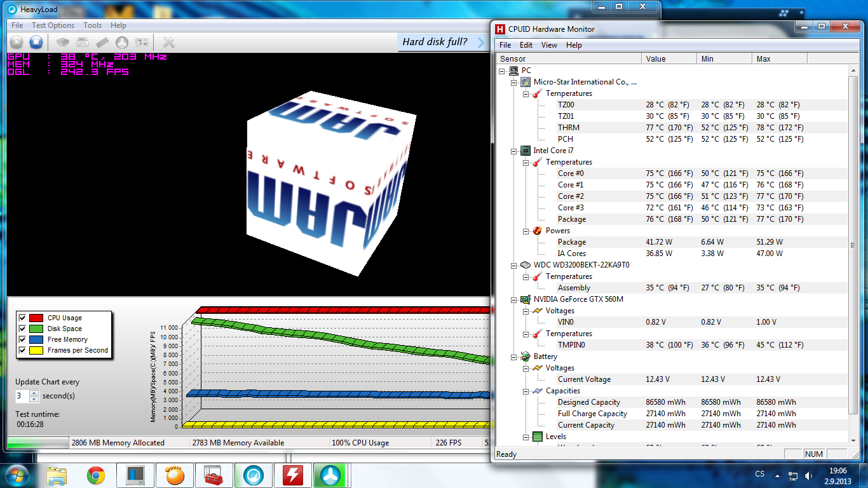Stop the running HeavyLoad test
868x488 pixels.
[36, 42]
